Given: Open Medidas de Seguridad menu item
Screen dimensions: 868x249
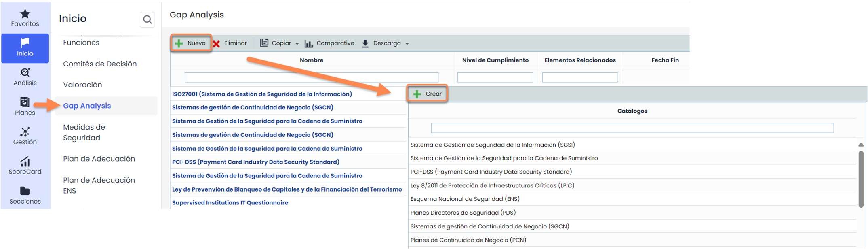Looking at the screenshot, I should (x=84, y=132).
